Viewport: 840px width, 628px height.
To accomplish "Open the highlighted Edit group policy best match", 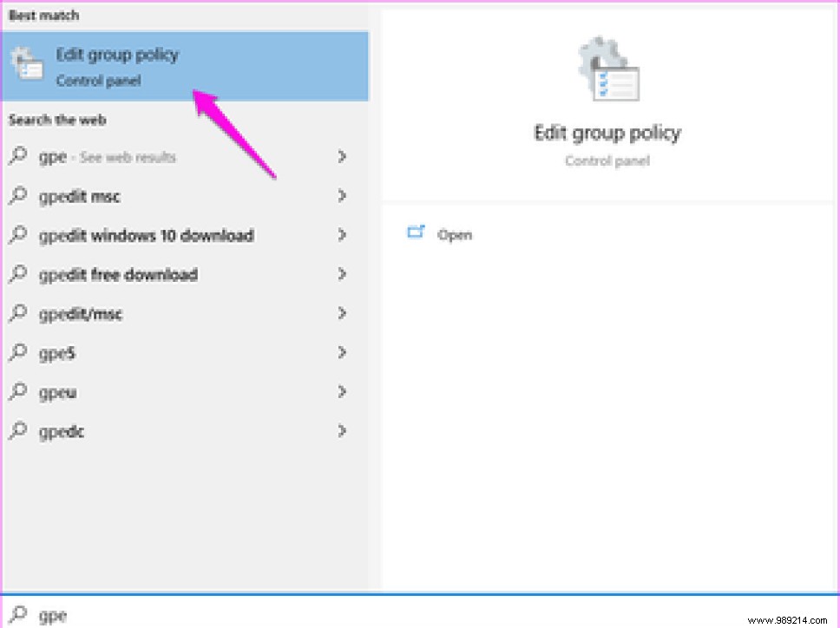I will coord(117,55).
